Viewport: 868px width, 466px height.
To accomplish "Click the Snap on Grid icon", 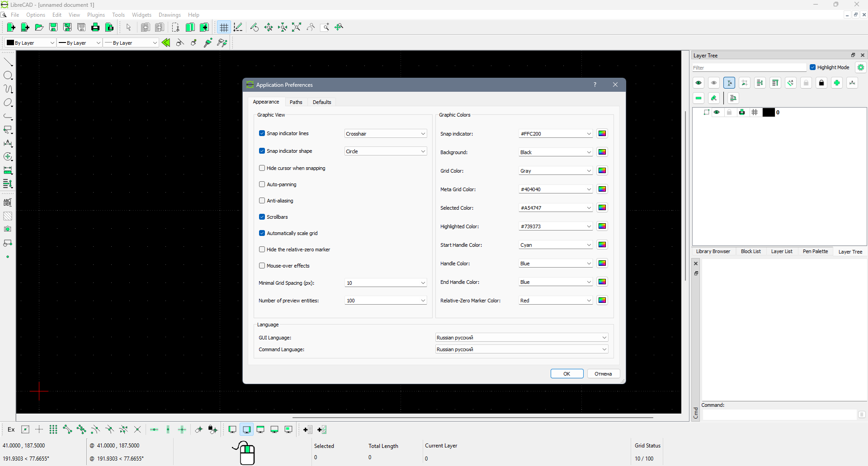I will pyautogui.click(x=53, y=429).
